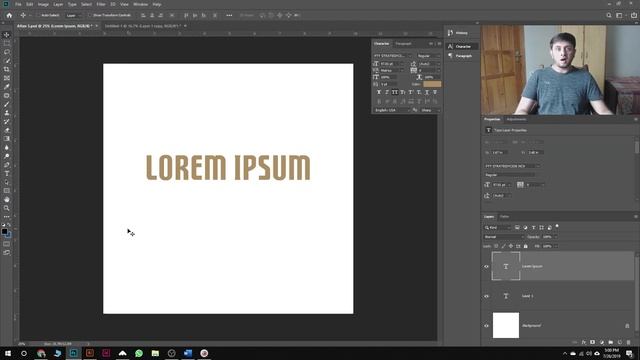This screenshot has height=360, width=640.
Task: Click the lock all layer icon
Action: point(526,246)
